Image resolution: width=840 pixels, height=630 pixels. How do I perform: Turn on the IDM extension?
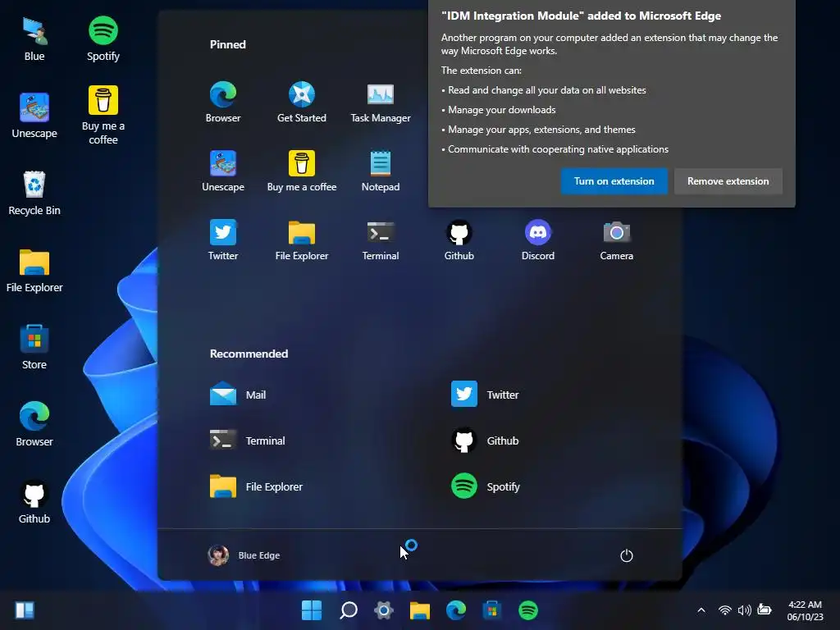[x=614, y=181]
